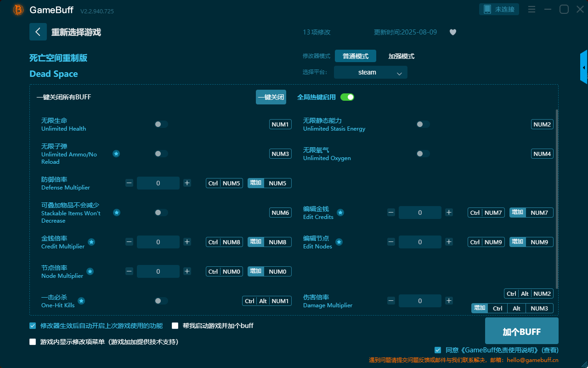The width and height of the screenshot is (588, 368).
Task: Click star icon beside Edit Nodes
Action: click(x=339, y=242)
